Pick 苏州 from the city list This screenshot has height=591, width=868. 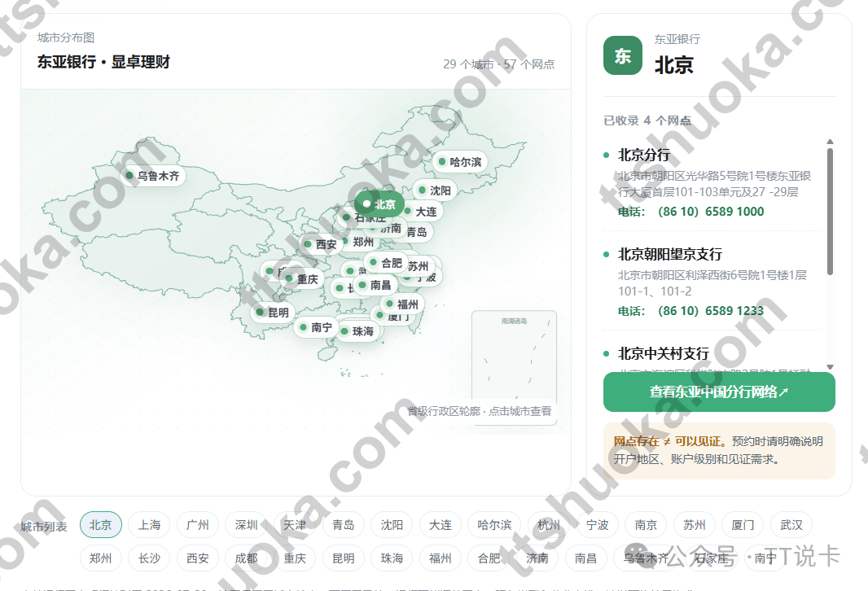tap(695, 524)
